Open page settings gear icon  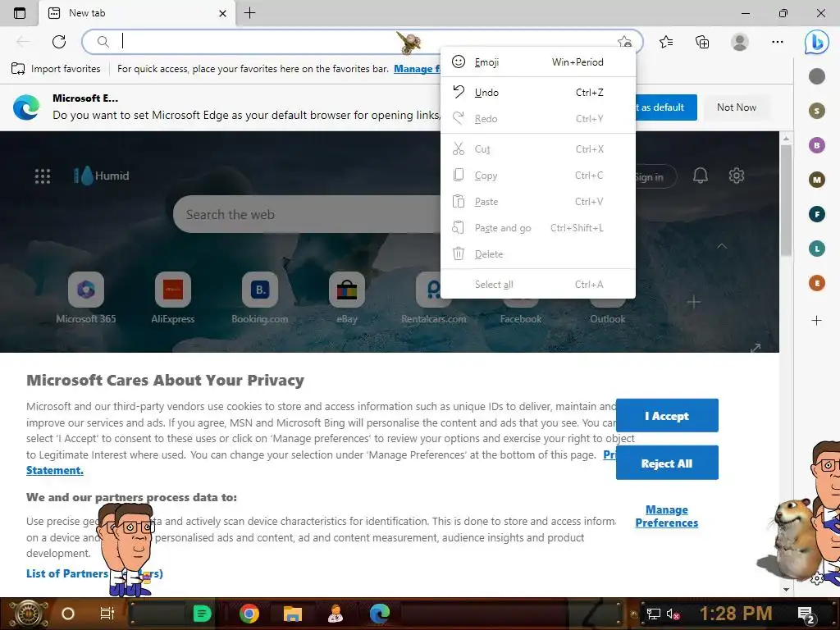tap(737, 176)
